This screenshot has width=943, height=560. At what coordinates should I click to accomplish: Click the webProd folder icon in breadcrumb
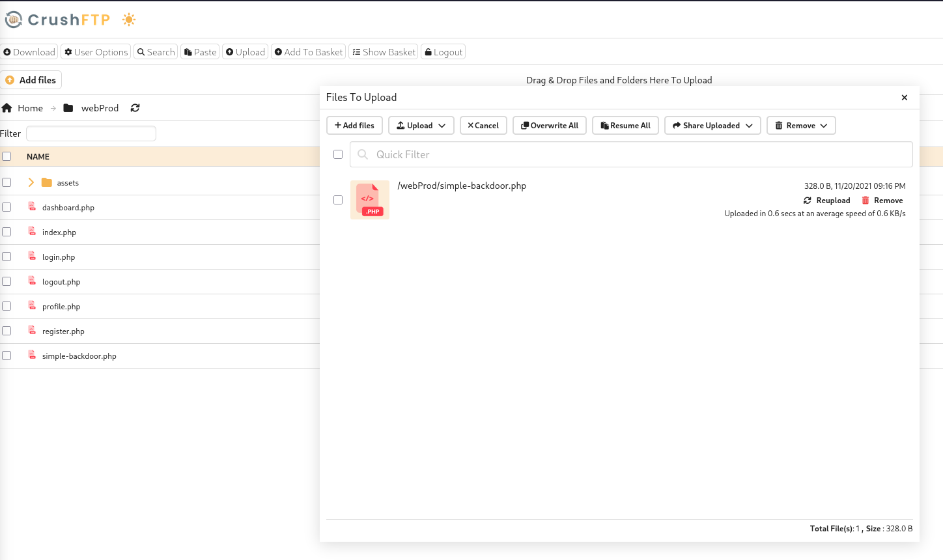(x=68, y=108)
